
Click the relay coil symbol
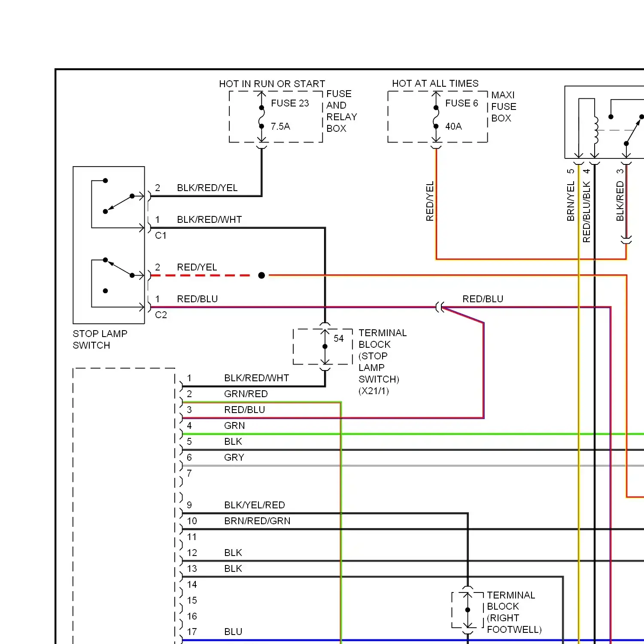pos(595,130)
